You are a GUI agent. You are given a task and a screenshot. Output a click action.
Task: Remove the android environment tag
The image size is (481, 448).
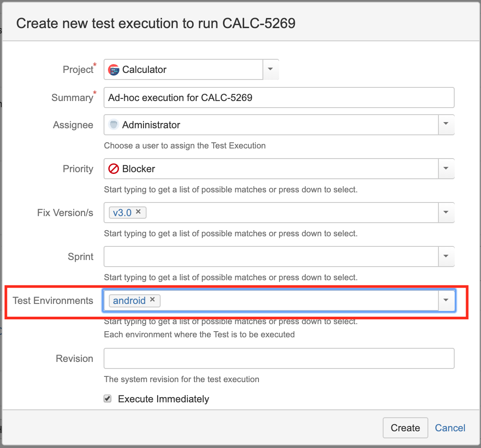pyautogui.click(x=152, y=300)
